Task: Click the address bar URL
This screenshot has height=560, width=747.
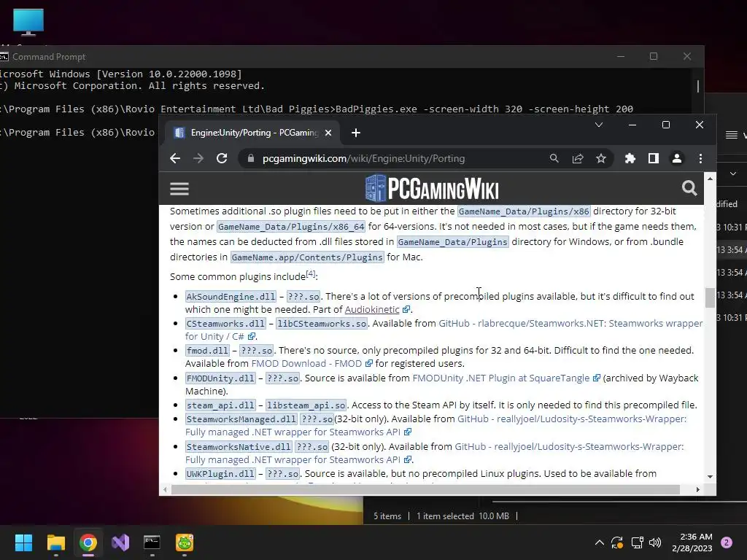Action: (363, 158)
